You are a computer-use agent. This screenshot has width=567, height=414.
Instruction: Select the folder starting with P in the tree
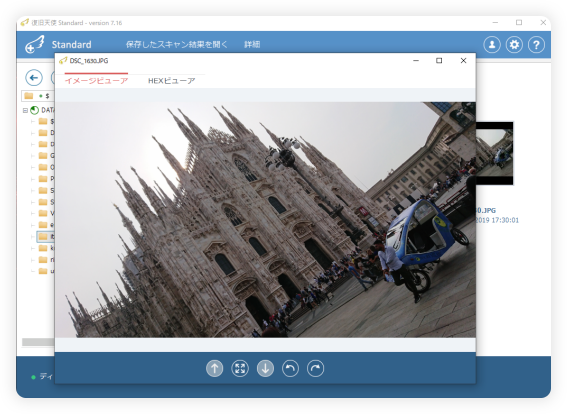(43, 179)
